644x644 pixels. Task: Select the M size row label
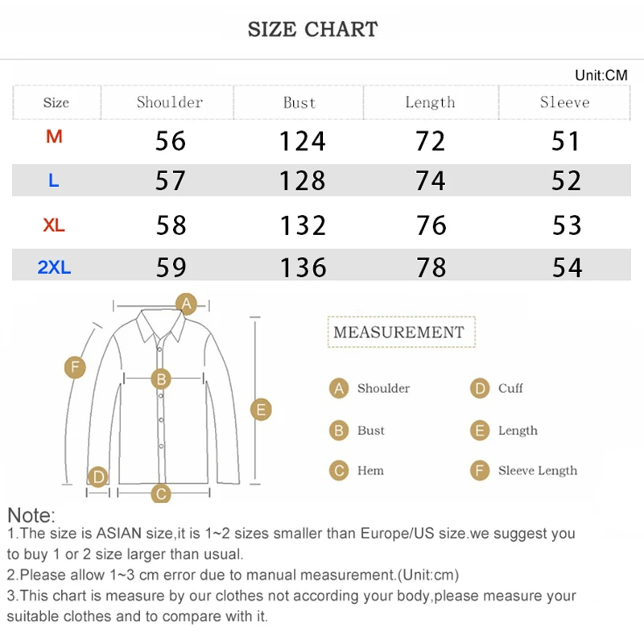(x=54, y=138)
